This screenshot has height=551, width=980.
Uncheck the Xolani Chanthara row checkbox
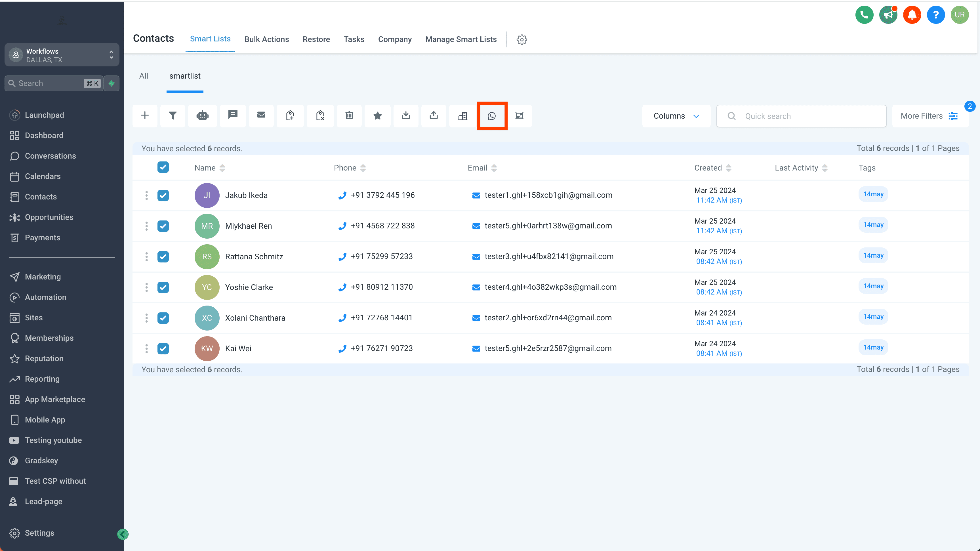tap(163, 318)
